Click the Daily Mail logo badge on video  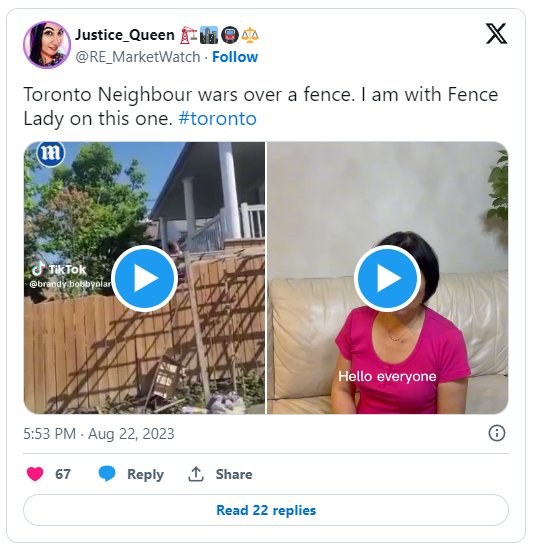[51, 153]
